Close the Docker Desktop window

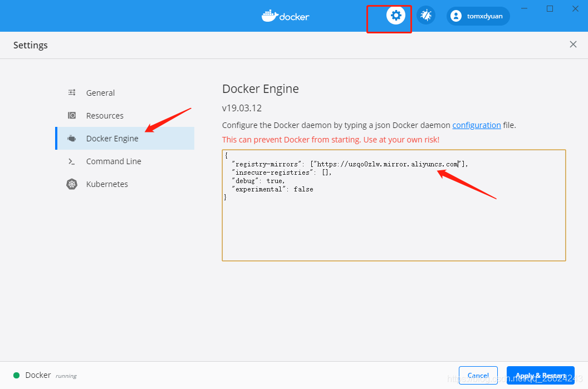[575, 8]
